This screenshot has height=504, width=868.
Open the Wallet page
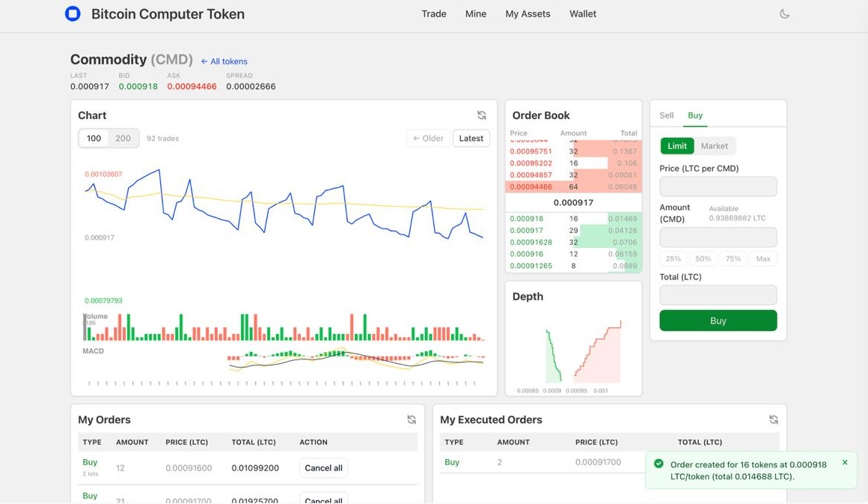(x=583, y=13)
